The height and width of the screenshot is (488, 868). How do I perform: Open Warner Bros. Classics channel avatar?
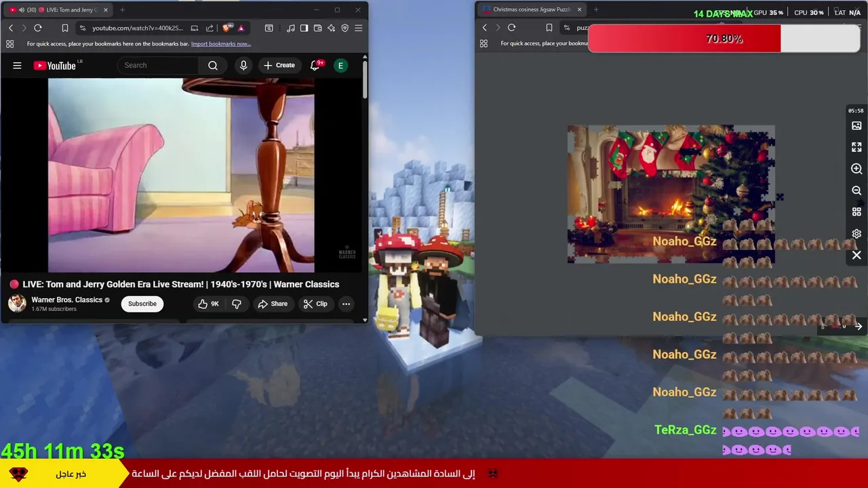[x=17, y=303]
